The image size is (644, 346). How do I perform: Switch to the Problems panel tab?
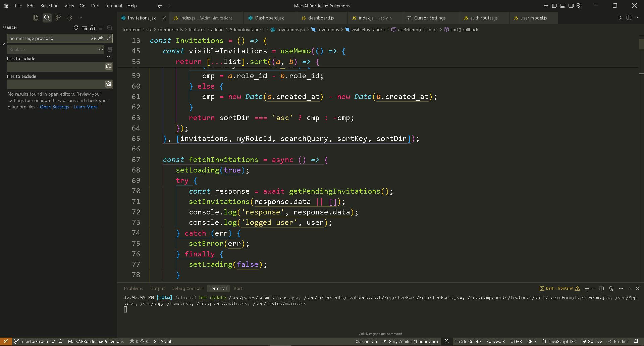133,288
